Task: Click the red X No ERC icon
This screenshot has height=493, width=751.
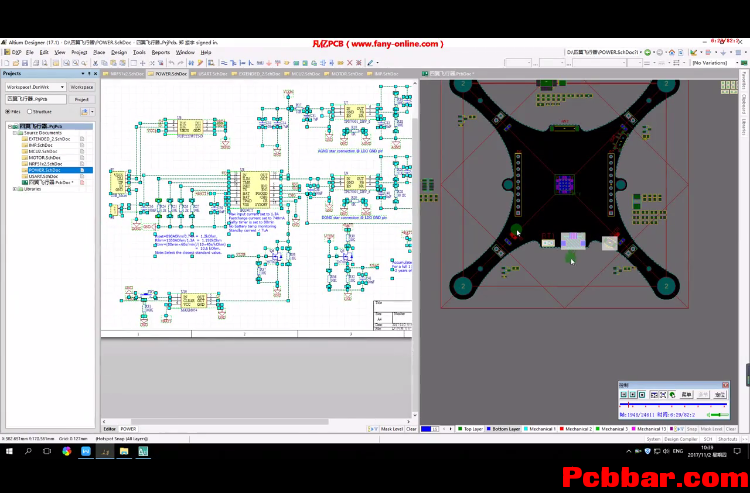Action: coord(350,63)
